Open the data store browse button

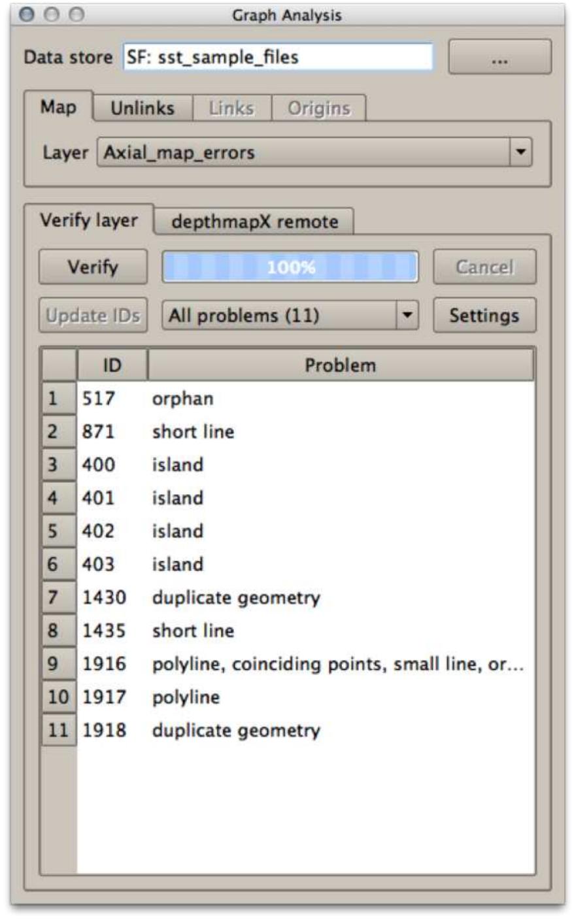point(499,58)
